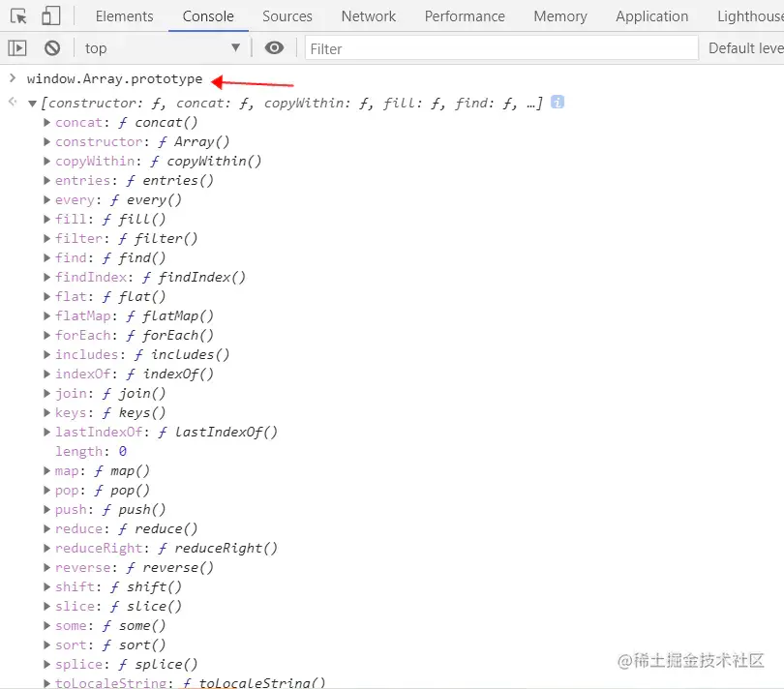
Task: Expand the fill function entry
Action: point(46,219)
